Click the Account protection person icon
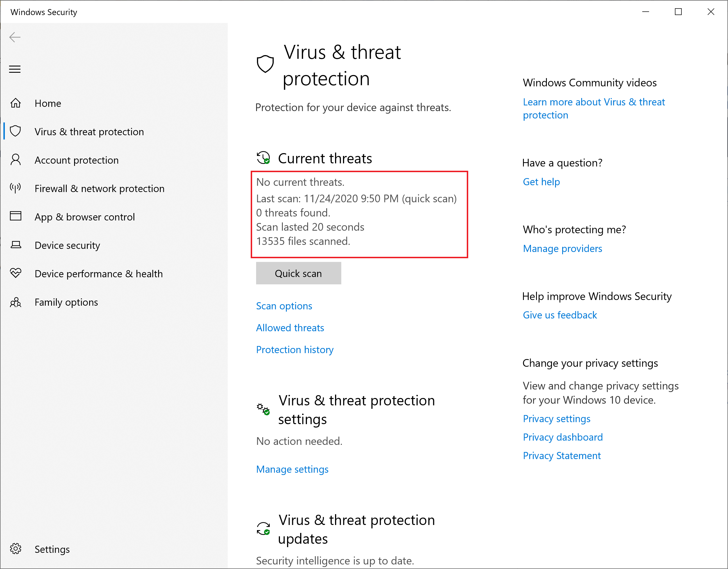The height and width of the screenshot is (569, 728). (x=16, y=160)
